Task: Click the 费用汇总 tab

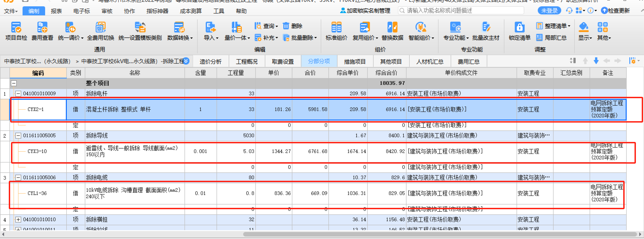Action: [469, 62]
